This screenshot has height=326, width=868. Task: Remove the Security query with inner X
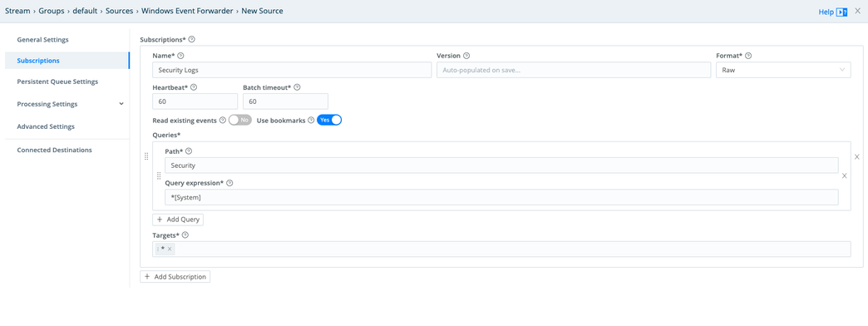click(844, 176)
